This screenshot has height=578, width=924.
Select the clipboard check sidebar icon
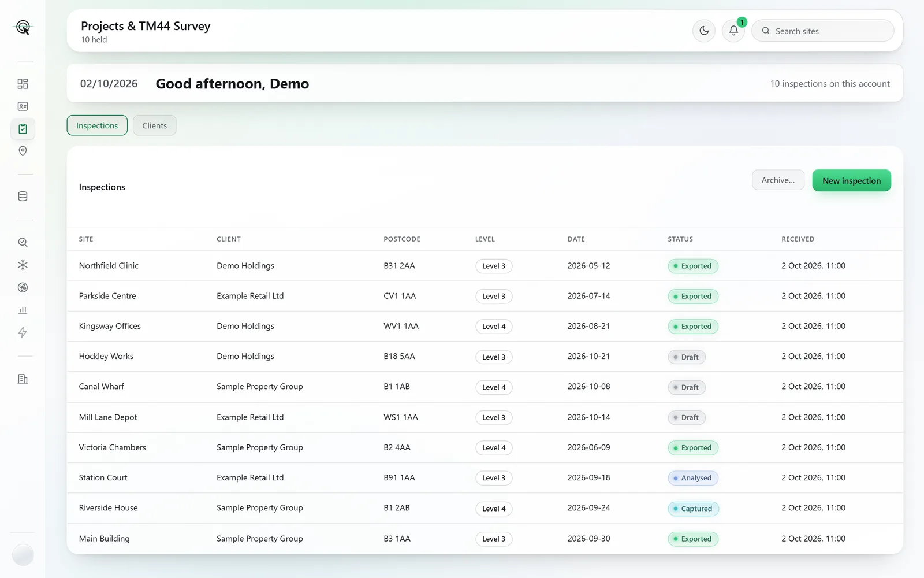point(23,129)
